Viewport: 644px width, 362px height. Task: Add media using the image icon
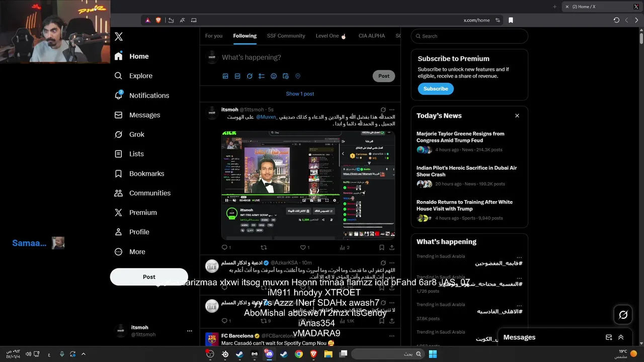click(225, 76)
